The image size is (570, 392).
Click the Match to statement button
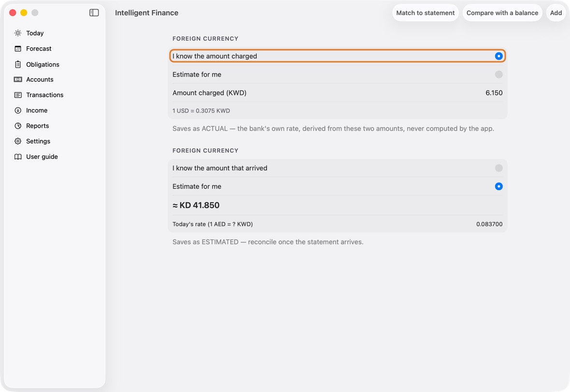pos(425,13)
